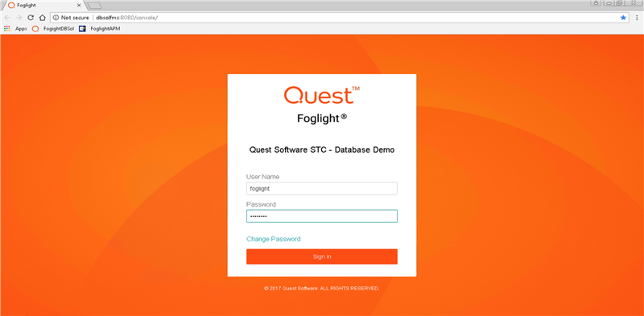Click the browser Forward arrow
This screenshot has width=644, height=316.
click(19, 18)
